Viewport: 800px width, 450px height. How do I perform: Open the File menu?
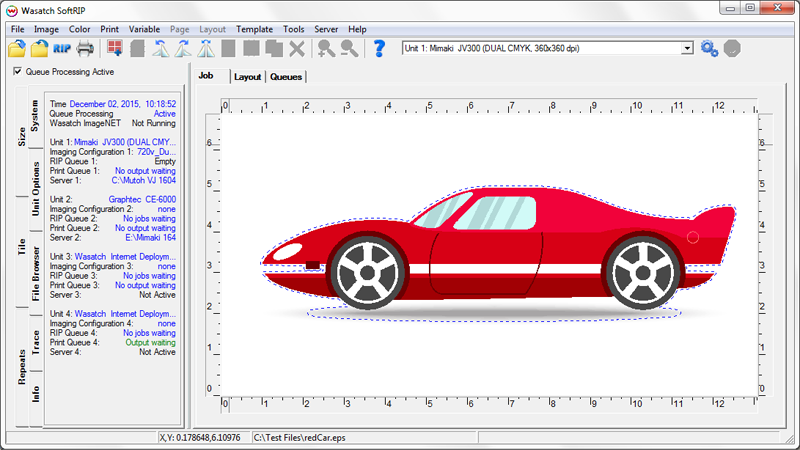coord(17,29)
